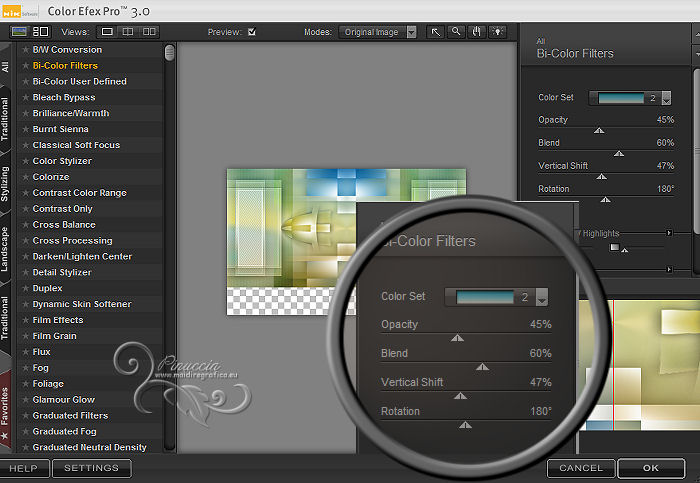This screenshot has height=483, width=700.
Task: Activate the zoom magnifier tool
Action: point(456,32)
